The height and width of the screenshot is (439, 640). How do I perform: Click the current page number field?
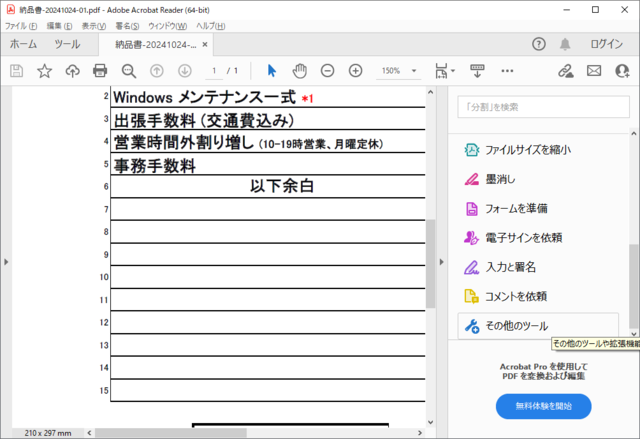click(214, 71)
